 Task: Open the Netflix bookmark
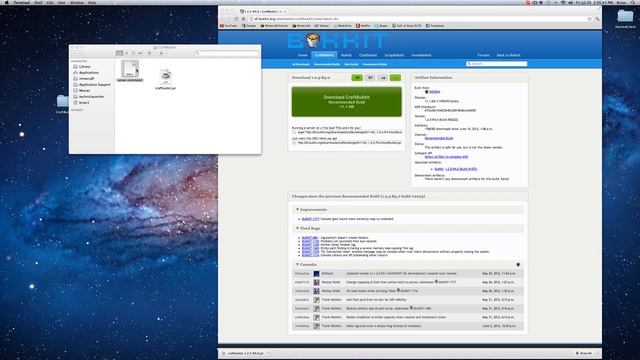363,26
